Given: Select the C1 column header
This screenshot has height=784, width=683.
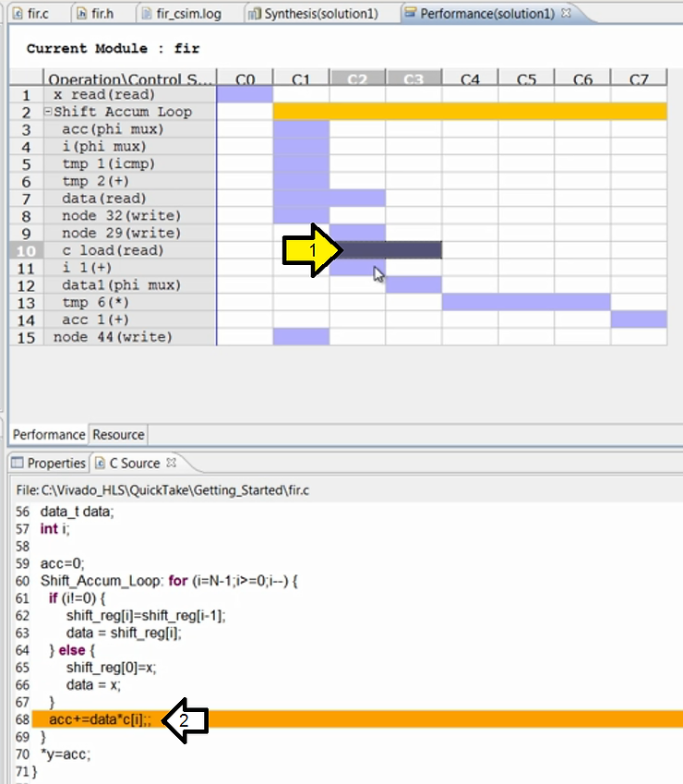Looking at the screenshot, I should click(301, 78).
